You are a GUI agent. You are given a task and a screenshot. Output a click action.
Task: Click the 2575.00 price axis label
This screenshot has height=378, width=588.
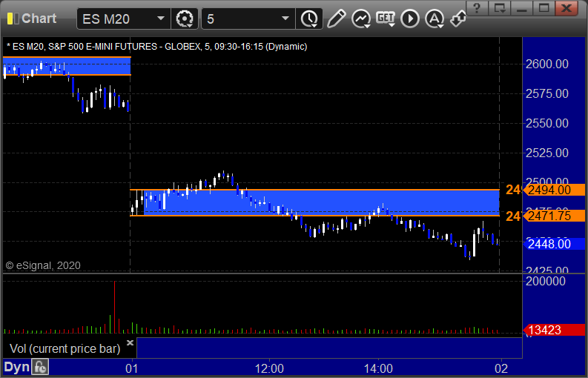[547, 93]
